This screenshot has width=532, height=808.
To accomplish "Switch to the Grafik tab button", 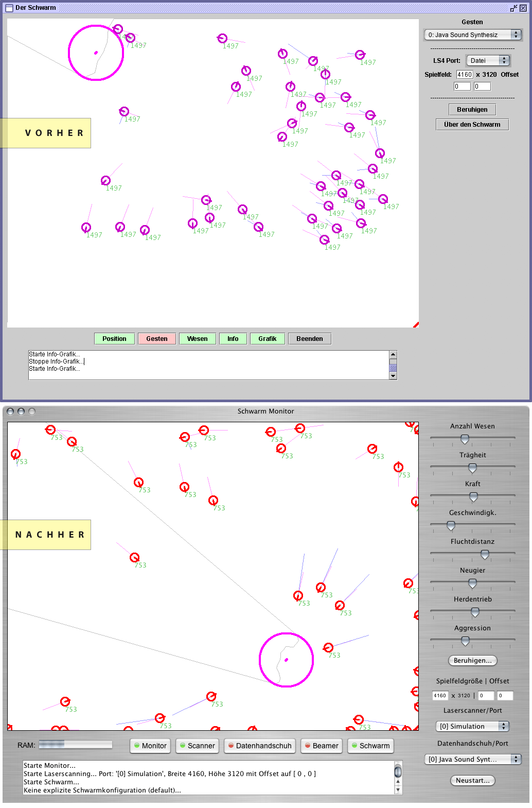I will 268,338.
